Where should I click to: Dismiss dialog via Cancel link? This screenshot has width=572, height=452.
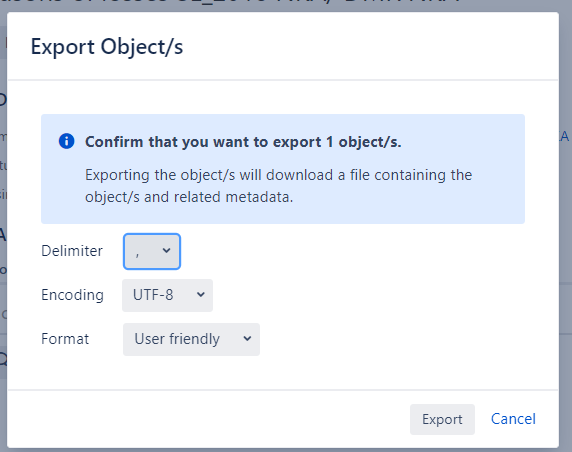tap(513, 419)
